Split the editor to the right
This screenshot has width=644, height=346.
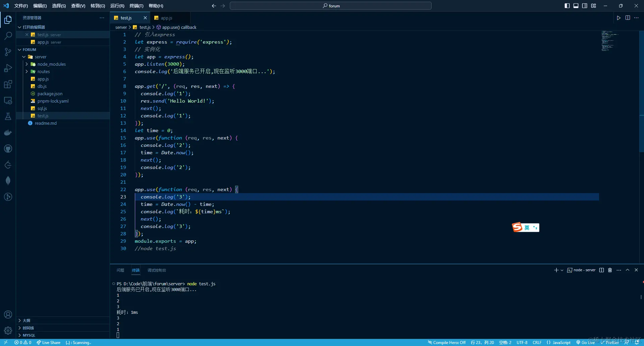[x=628, y=18]
